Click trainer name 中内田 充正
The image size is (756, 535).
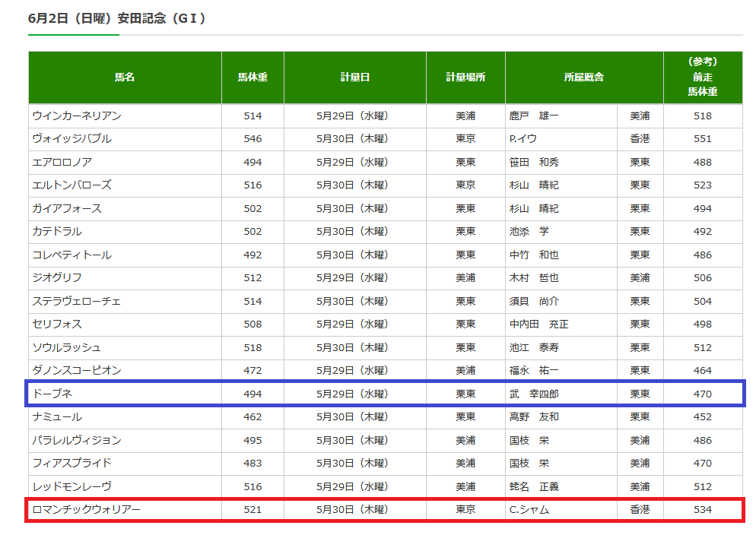[x=539, y=324]
